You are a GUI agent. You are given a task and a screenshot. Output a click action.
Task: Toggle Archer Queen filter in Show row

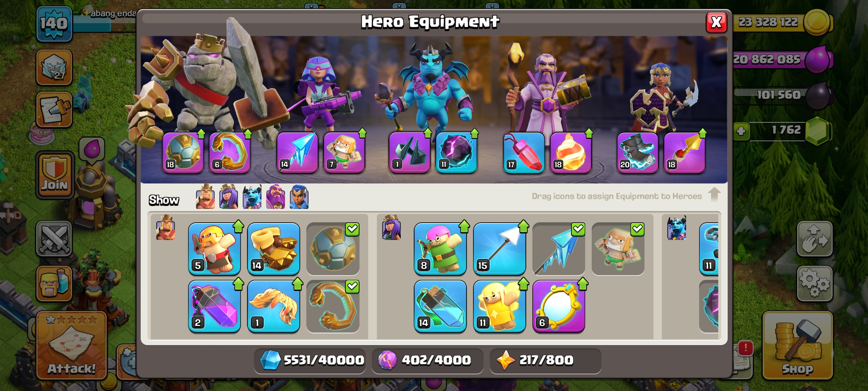tap(229, 197)
